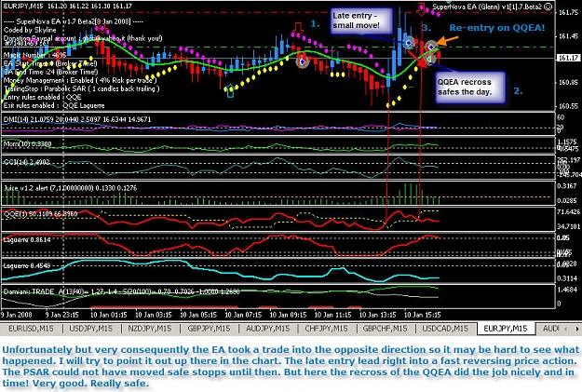Switch to the EURUSD,M15 chart tab
The image size is (582, 392).
click(x=31, y=329)
